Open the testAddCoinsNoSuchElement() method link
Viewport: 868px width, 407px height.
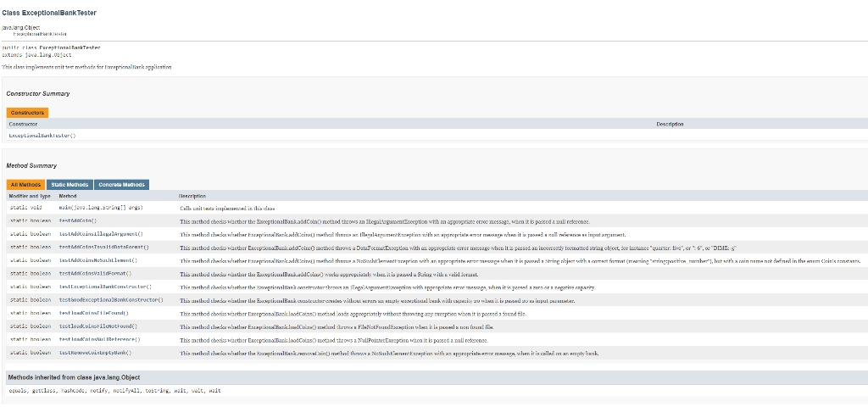[98, 259]
